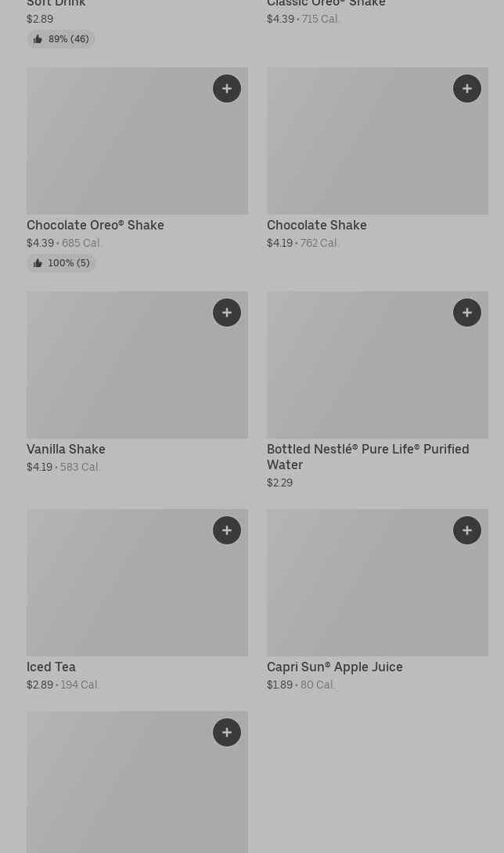Add Chocolate Shake using plus icon
The height and width of the screenshot is (853, 504).
(467, 89)
